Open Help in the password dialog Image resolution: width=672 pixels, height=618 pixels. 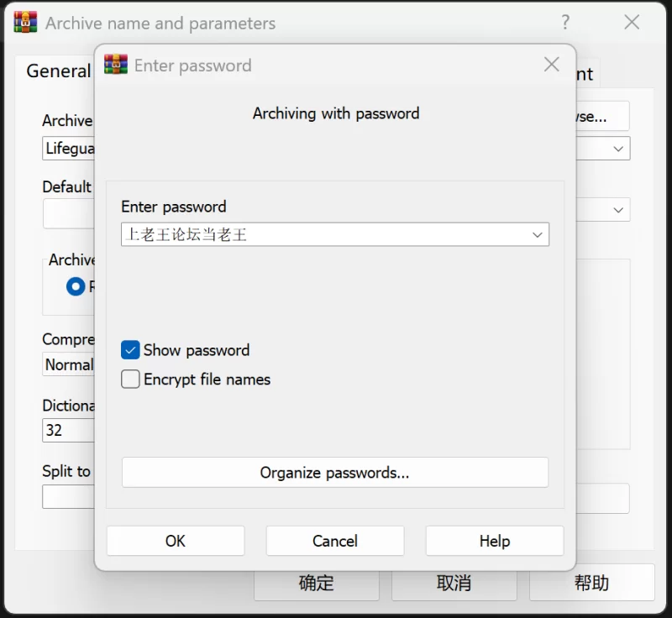click(x=495, y=541)
